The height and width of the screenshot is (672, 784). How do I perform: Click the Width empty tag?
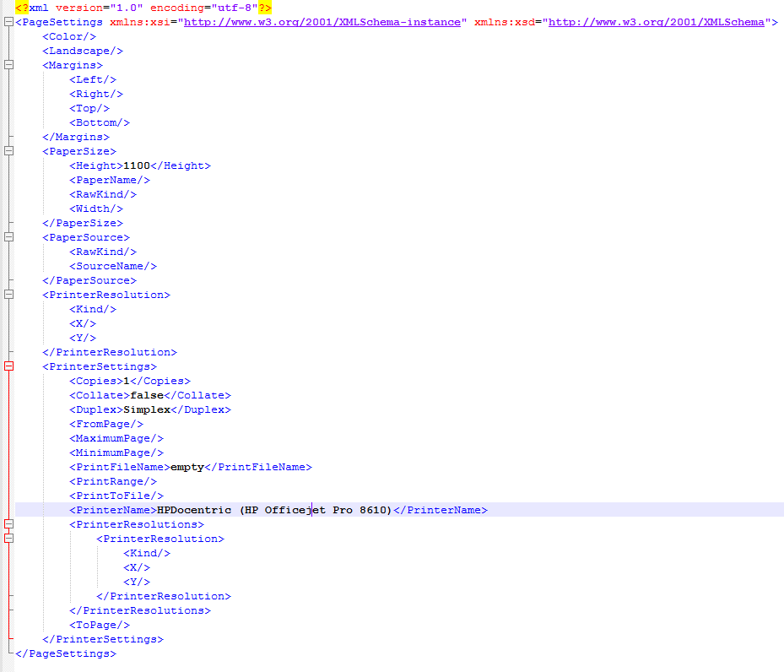pos(96,209)
